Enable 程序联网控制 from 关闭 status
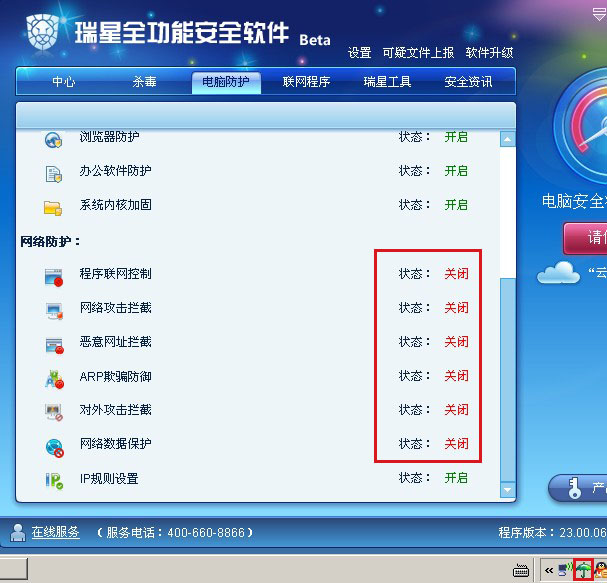This screenshot has height=583, width=607. pyautogui.click(x=456, y=274)
